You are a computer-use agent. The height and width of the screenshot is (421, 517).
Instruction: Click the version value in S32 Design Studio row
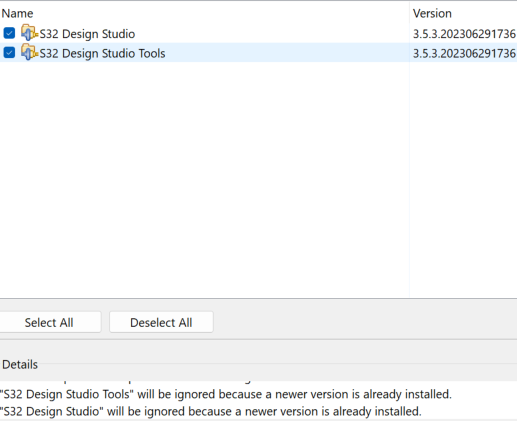(x=464, y=34)
